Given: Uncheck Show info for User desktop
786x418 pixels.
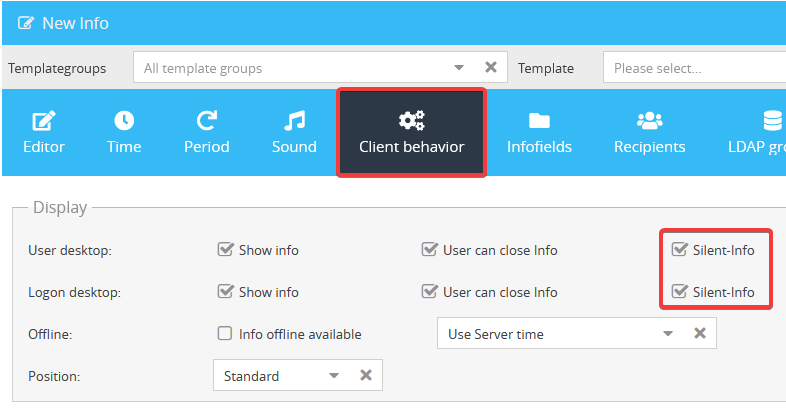Looking at the screenshot, I should [225, 250].
